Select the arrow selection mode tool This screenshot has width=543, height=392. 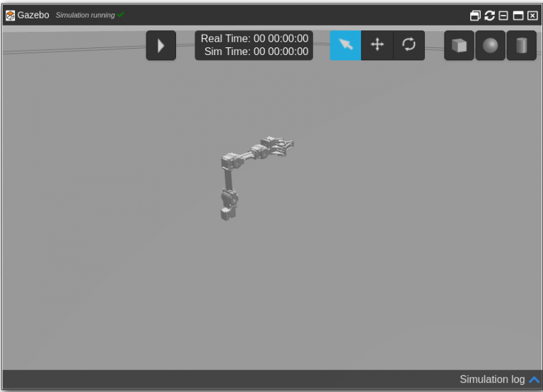(x=346, y=45)
